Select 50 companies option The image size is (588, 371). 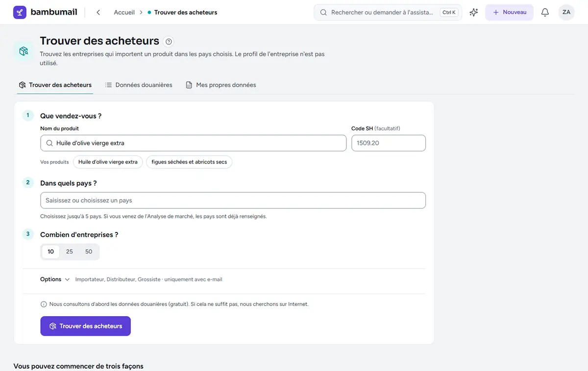pyautogui.click(x=89, y=252)
